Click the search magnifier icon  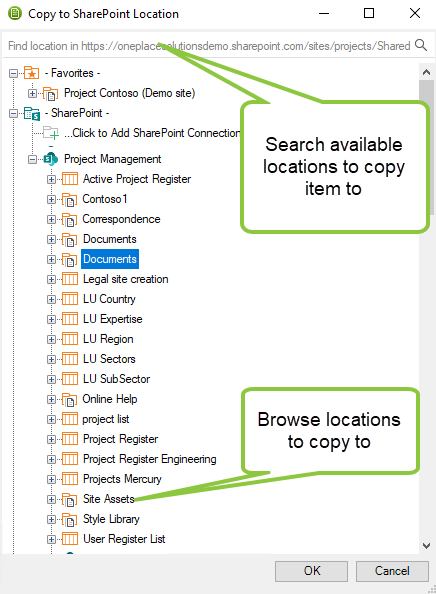[421, 45]
